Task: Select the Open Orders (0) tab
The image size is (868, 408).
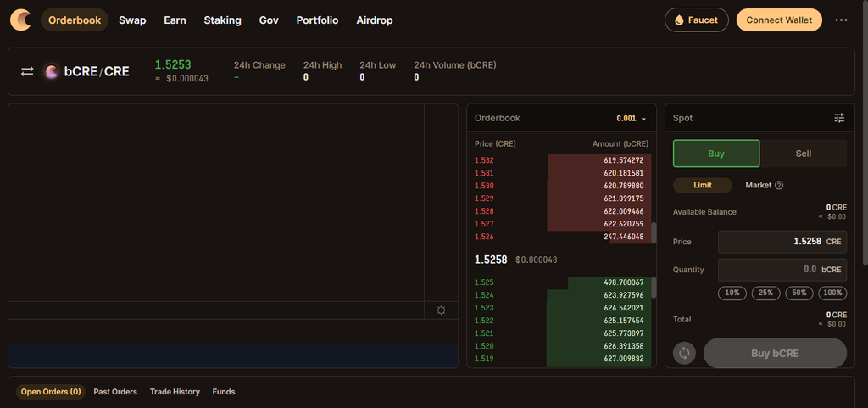Action: 51,391
